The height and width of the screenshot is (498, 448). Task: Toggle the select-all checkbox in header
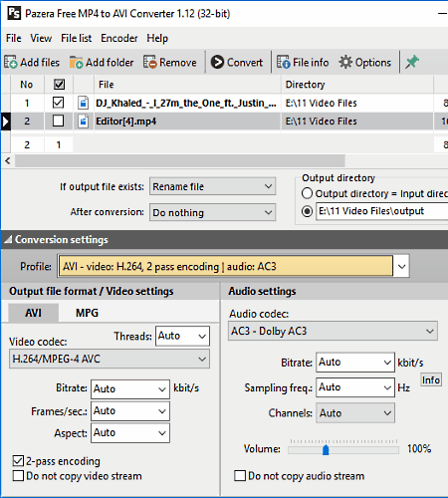[x=59, y=85]
